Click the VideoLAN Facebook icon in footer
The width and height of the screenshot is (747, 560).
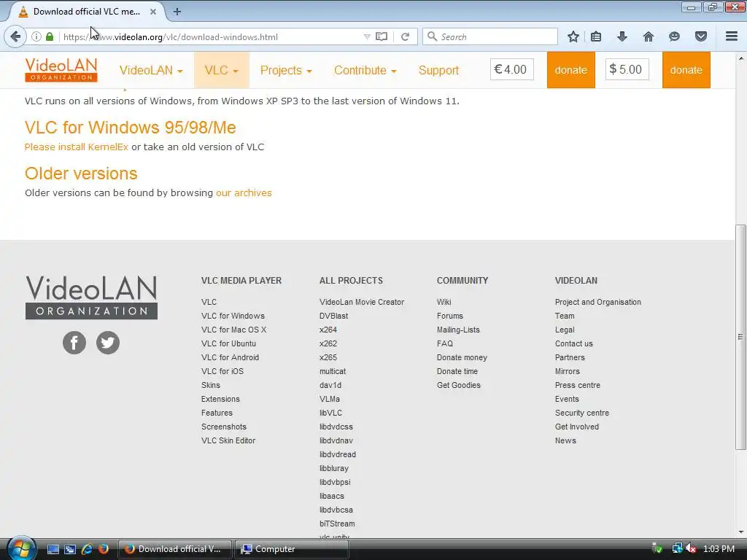pyautogui.click(x=74, y=343)
